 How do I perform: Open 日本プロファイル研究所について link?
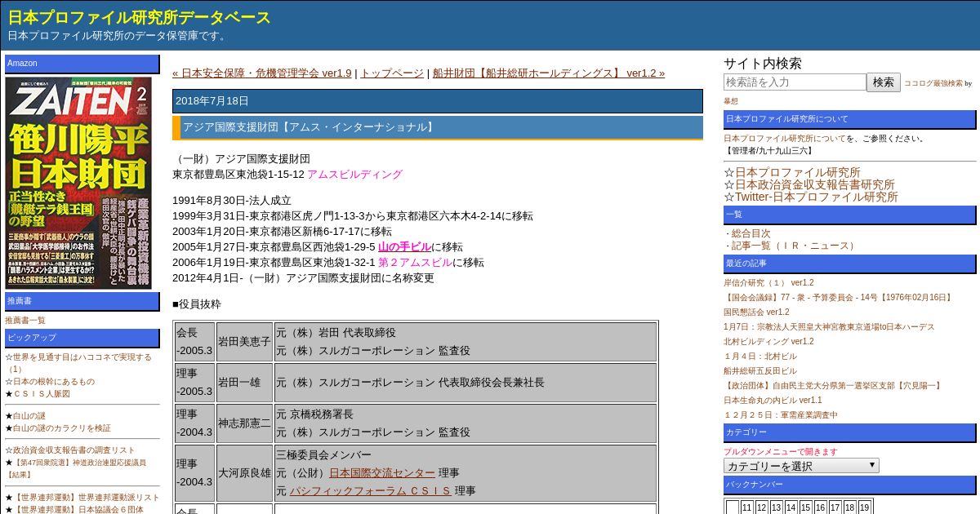pos(785,139)
